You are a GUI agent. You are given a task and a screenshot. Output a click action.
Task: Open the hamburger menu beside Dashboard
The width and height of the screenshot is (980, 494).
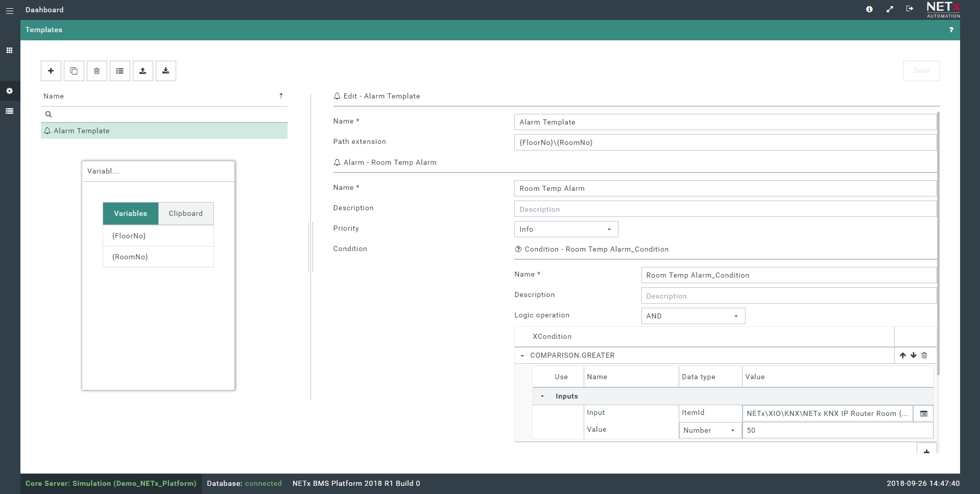coord(10,10)
